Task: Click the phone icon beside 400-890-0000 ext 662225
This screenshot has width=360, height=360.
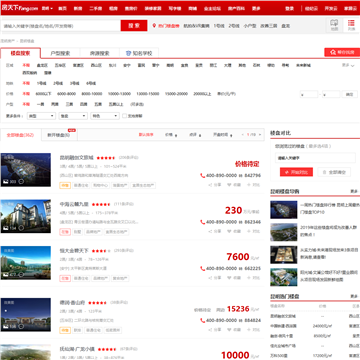Action: click(x=202, y=269)
